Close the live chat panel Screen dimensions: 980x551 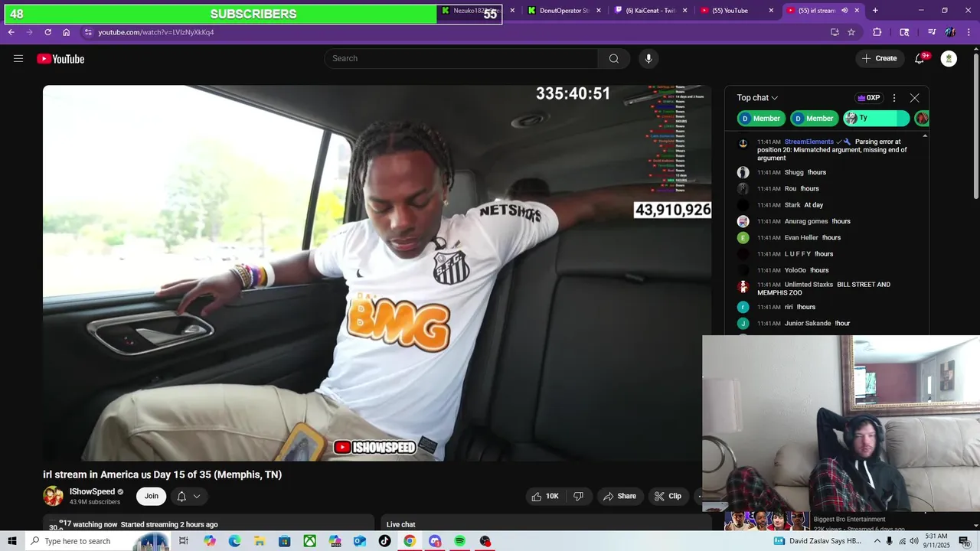(x=914, y=98)
